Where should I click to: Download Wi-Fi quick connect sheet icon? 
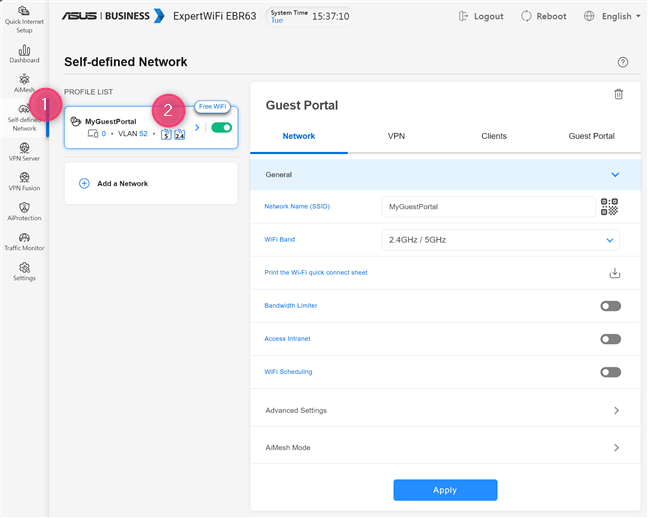[x=615, y=273]
